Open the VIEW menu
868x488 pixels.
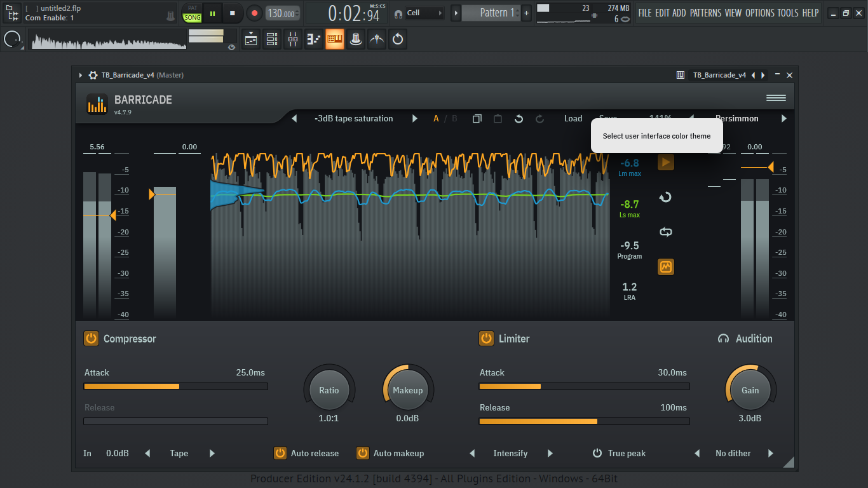[733, 13]
